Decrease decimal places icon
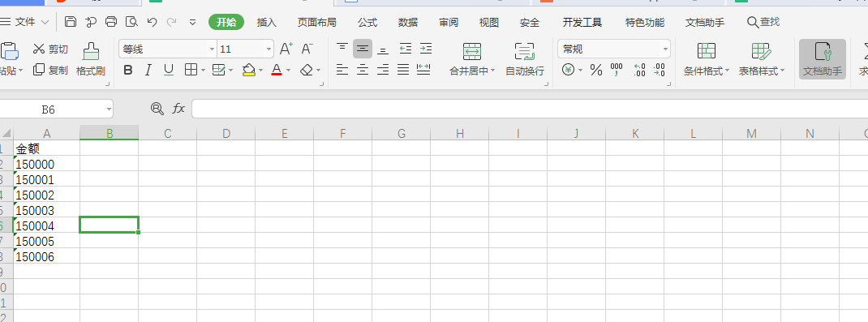 coord(660,71)
